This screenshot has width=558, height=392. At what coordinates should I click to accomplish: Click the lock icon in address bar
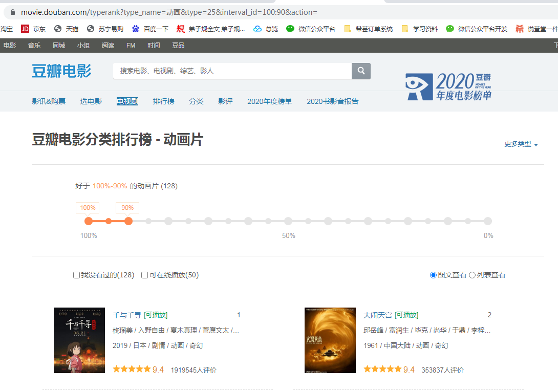(13, 12)
